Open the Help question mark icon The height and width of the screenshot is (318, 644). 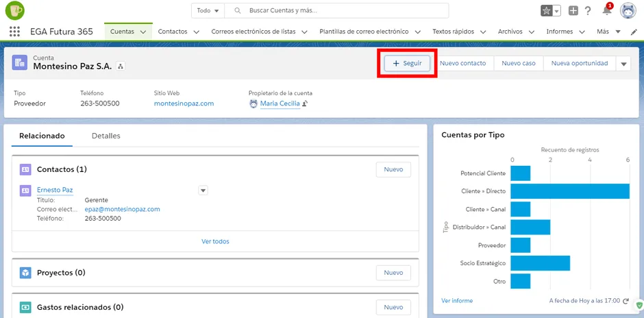click(x=588, y=11)
